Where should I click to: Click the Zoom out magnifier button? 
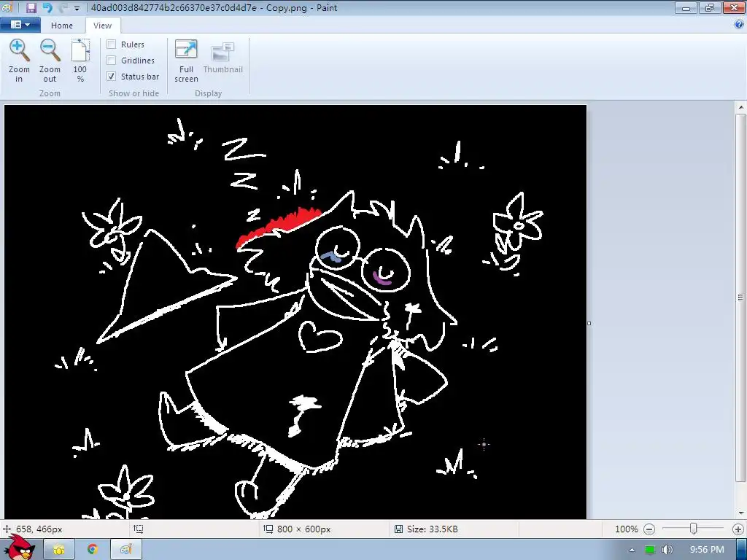tap(50, 61)
